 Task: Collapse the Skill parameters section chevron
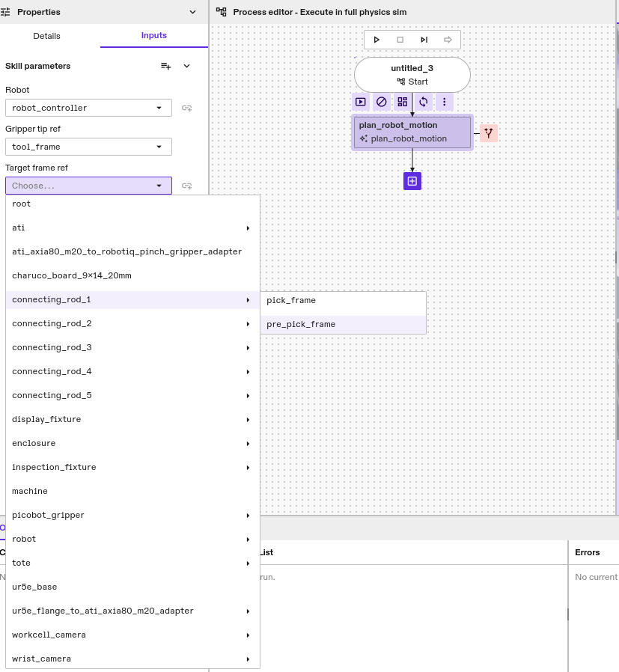click(187, 66)
